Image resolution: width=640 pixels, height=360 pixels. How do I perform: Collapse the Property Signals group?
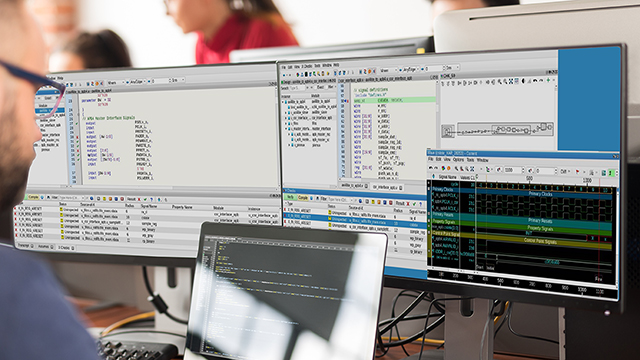429,220
